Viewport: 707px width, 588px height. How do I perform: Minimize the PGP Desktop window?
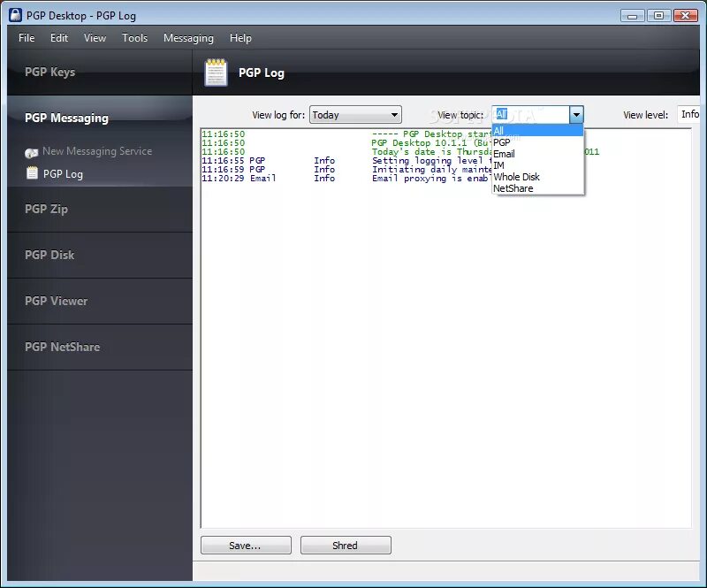pyautogui.click(x=632, y=16)
